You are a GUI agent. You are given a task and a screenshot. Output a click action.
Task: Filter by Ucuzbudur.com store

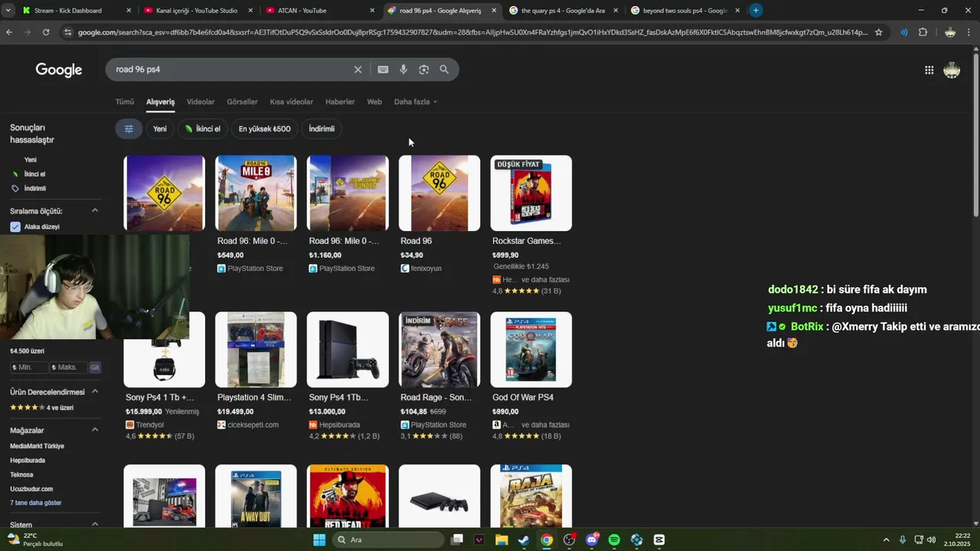point(31,489)
